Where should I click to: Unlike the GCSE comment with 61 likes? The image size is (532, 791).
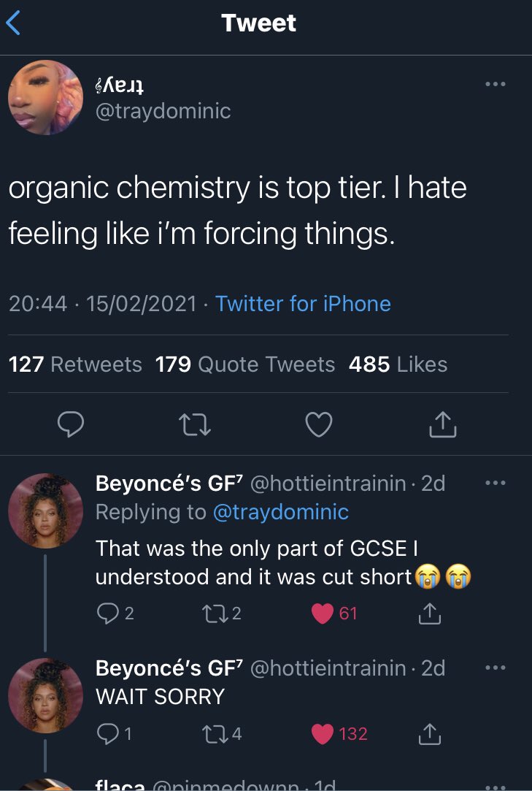(323, 614)
